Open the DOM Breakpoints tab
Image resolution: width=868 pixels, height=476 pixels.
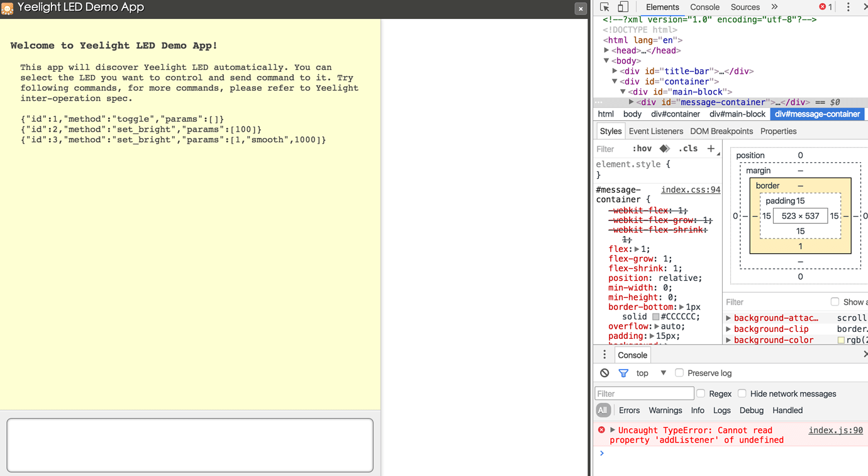[721, 131]
